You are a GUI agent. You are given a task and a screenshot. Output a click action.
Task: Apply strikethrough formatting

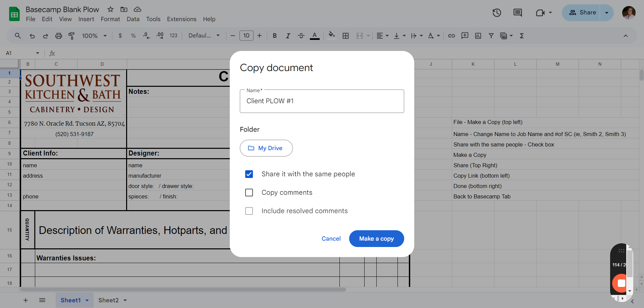pos(301,36)
